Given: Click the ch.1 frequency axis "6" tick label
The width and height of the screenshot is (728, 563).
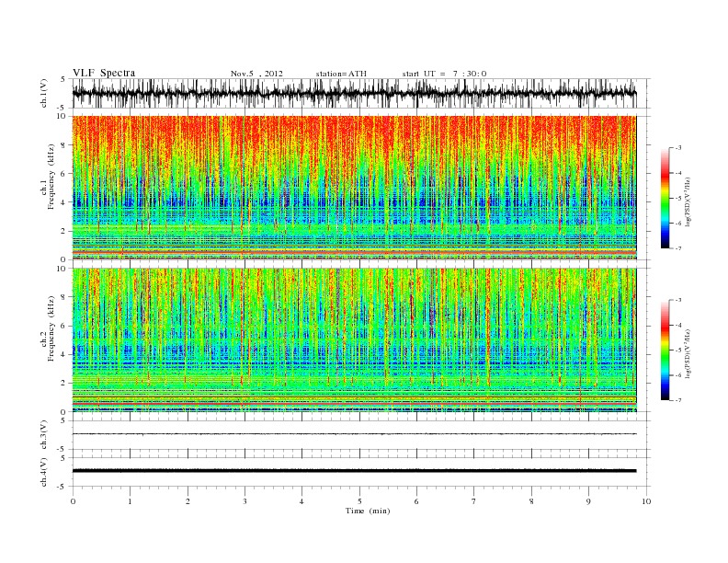Looking at the screenshot, I should (x=65, y=174).
